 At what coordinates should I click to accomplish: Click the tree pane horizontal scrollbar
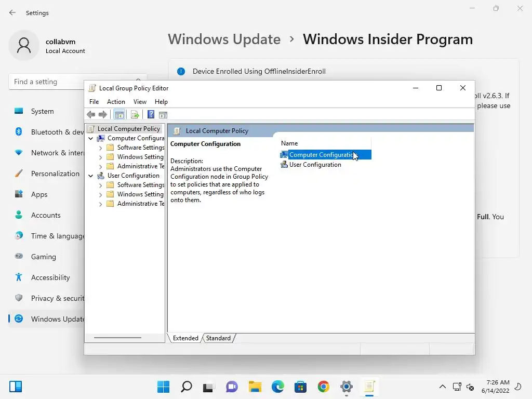(x=117, y=338)
